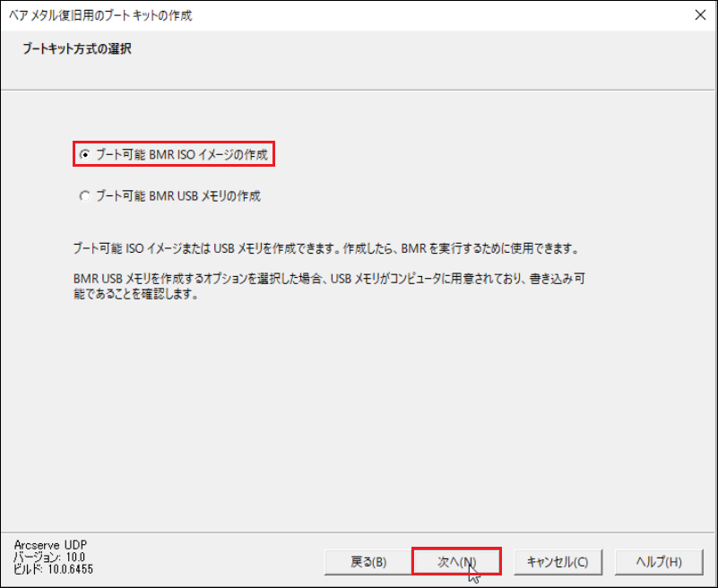Click the paragraph about BMR USB メモリ option

tap(329, 286)
